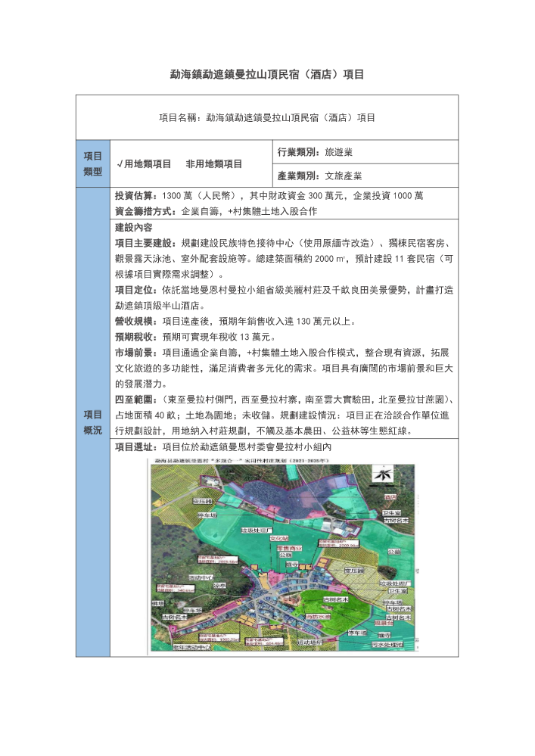This screenshot has width=535, height=756.
Task: Click the 污水處理池 label on the map
Action: pyautogui.click(x=387, y=644)
